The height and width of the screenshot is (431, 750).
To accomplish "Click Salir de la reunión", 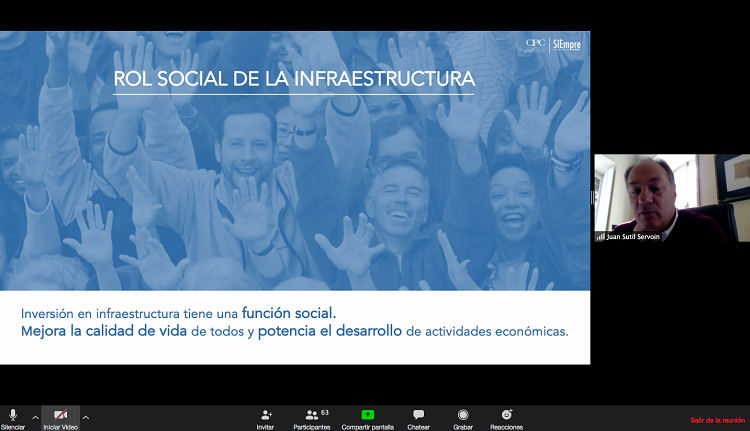I will (718, 420).
